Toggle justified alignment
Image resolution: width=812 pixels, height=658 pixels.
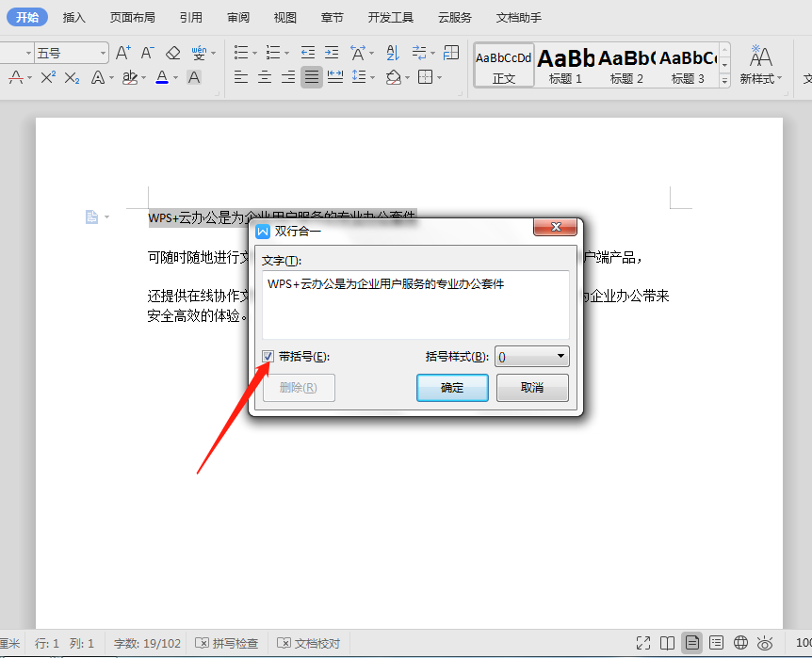(312, 77)
